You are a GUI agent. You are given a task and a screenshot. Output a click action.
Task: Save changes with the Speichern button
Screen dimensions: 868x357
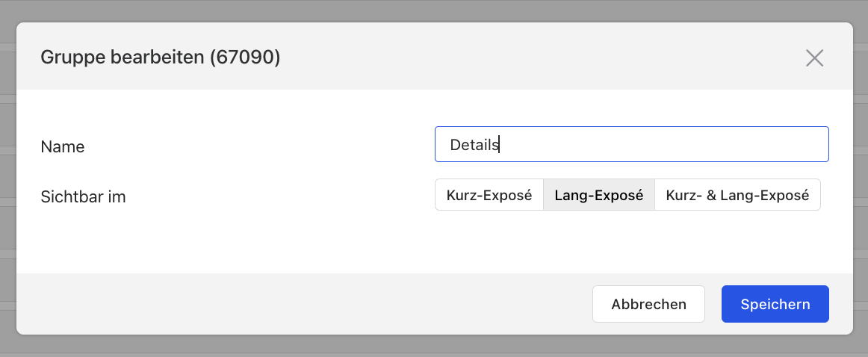[775, 304]
